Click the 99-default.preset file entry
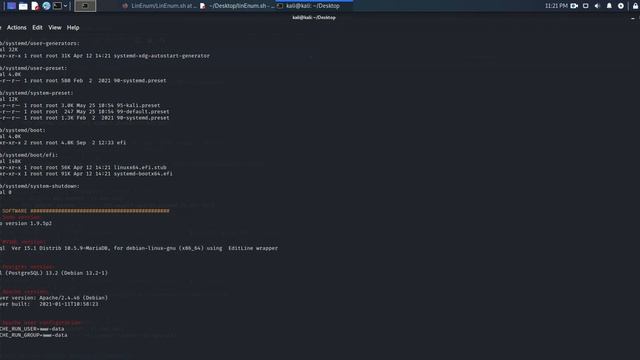The height and width of the screenshot is (360, 640). (84, 111)
